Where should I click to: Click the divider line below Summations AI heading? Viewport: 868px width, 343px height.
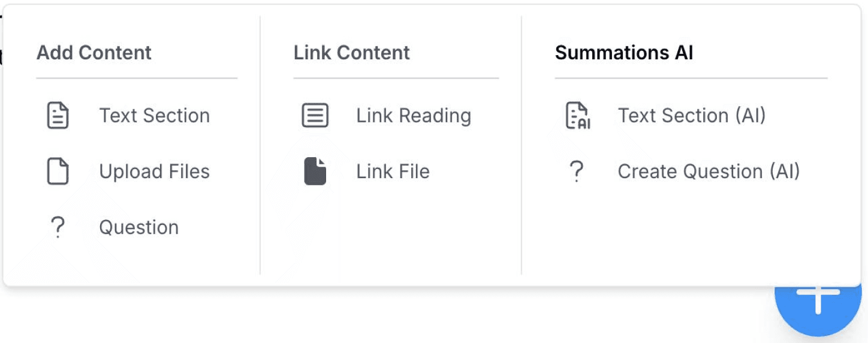pyautogui.click(x=691, y=78)
